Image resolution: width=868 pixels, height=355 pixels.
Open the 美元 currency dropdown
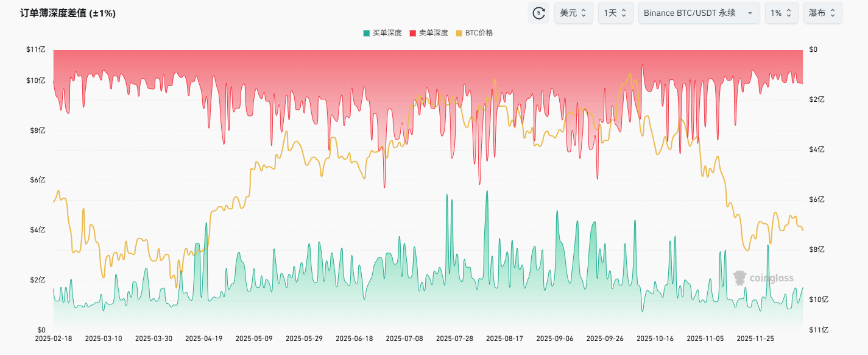point(573,13)
